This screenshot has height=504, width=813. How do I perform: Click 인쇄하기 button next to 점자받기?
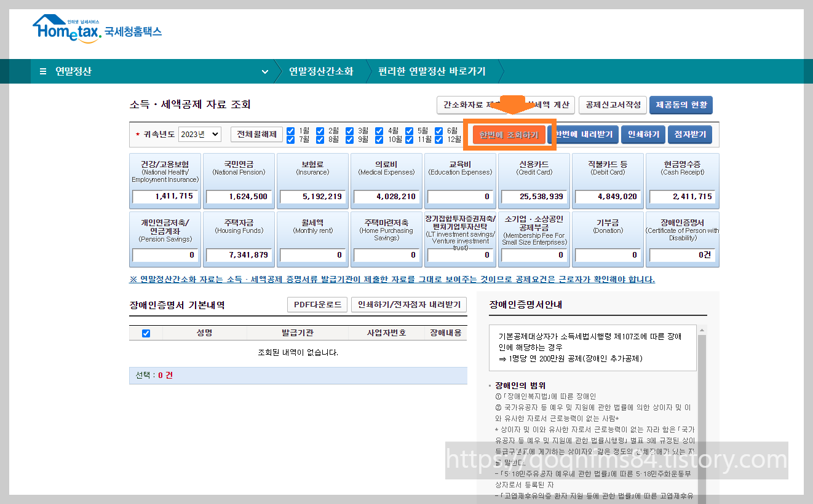pos(643,134)
